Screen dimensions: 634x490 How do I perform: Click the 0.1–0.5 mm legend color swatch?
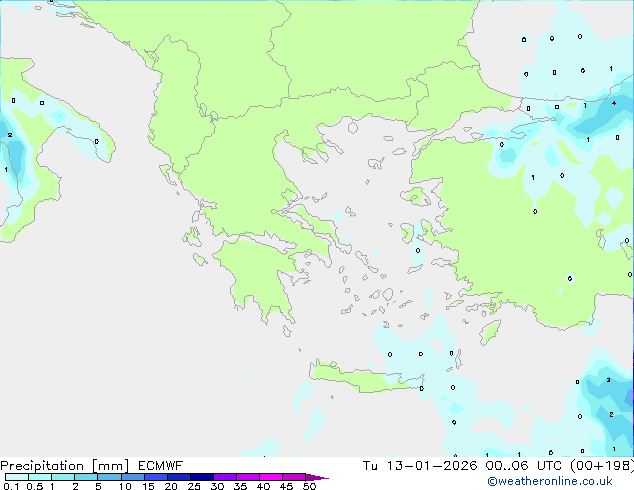click(x=17, y=477)
